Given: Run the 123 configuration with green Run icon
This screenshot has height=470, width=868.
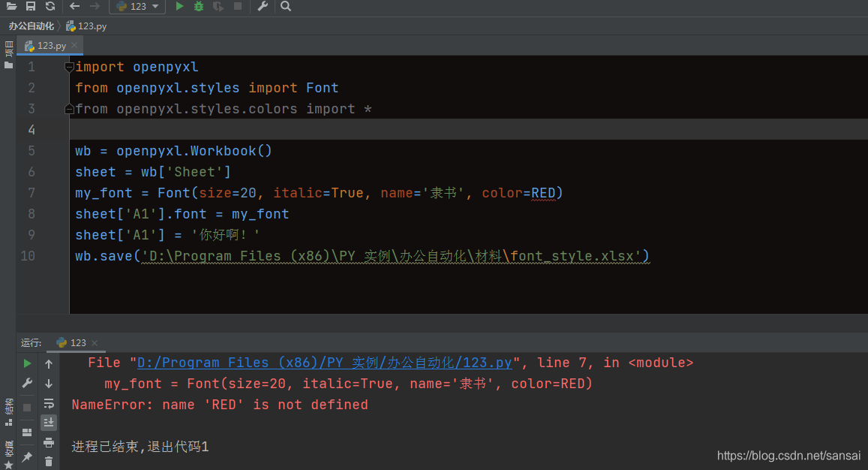Looking at the screenshot, I should [x=179, y=7].
